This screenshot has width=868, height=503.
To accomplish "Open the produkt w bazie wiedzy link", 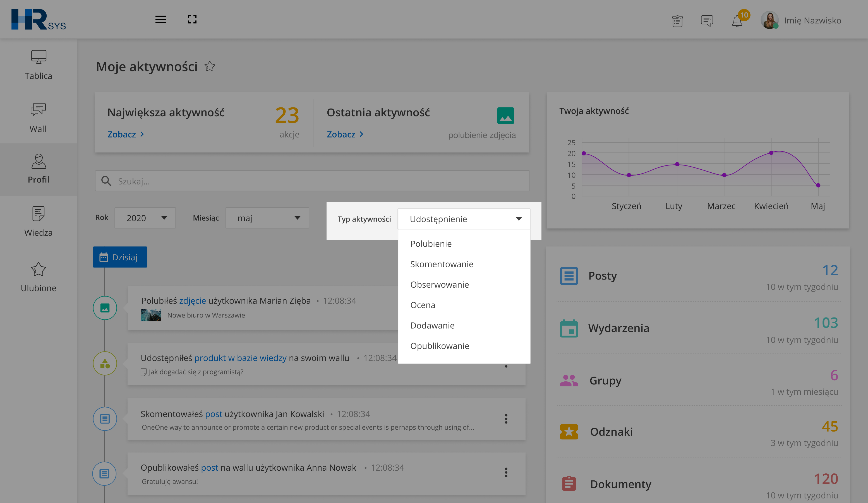I will 240,358.
